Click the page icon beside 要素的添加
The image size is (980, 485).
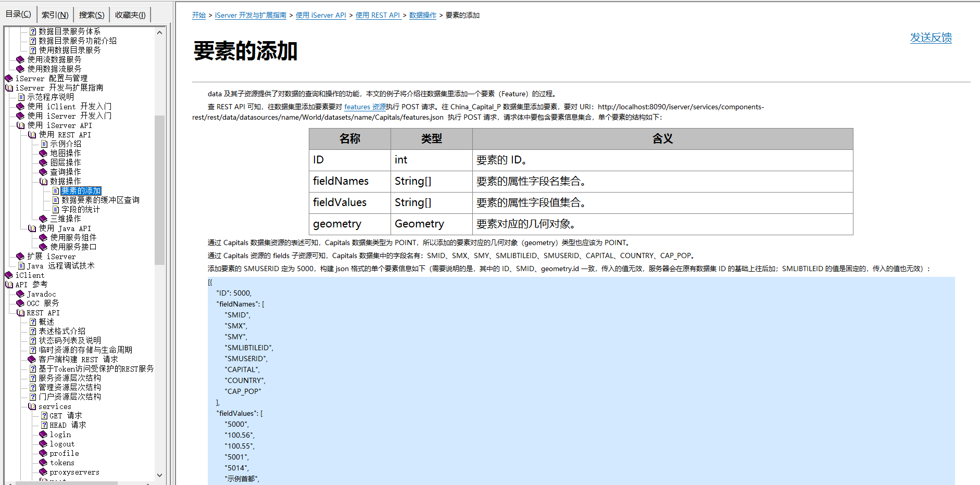pyautogui.click(x=56, y=191)
